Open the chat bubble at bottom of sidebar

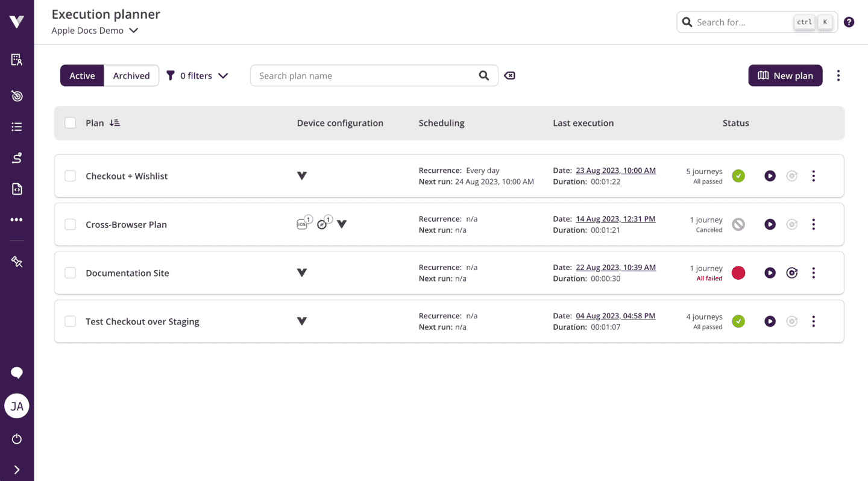pos(16,373)
